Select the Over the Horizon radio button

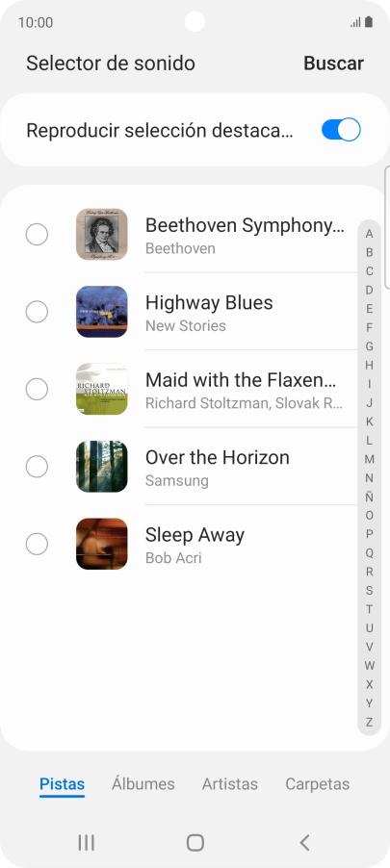click(37, 467)
